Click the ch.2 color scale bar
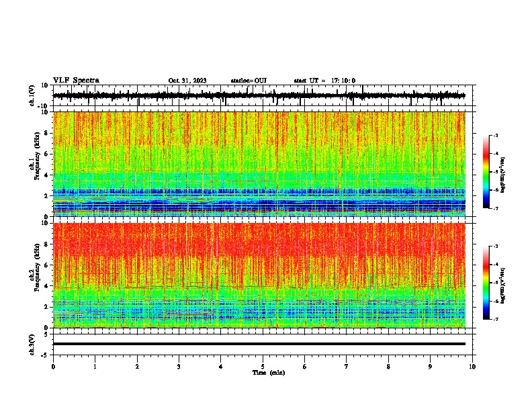Image resolution: width=532 pixels, height=411 pixels. (486, 283)
